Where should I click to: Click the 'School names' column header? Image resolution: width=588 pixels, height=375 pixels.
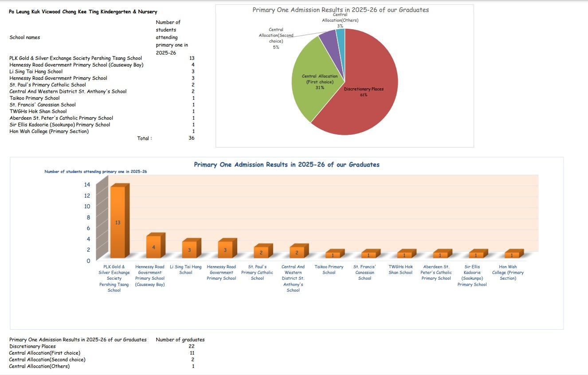[25, 37]
